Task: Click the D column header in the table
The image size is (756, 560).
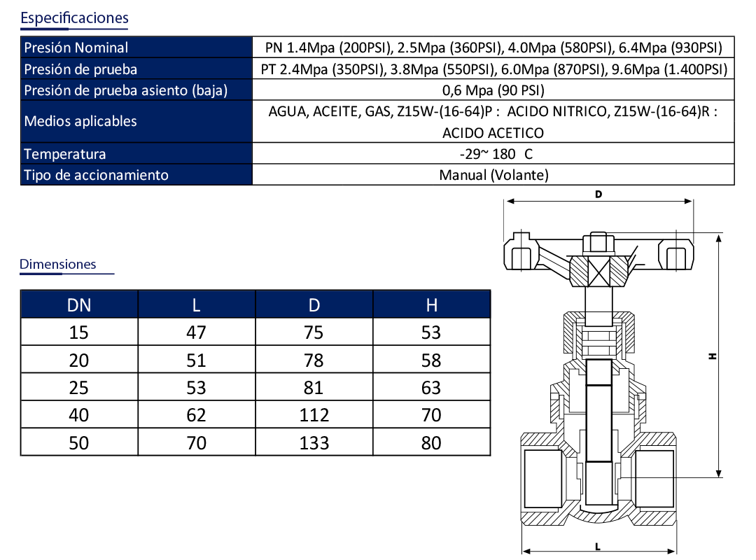Action: click(314, 304)
